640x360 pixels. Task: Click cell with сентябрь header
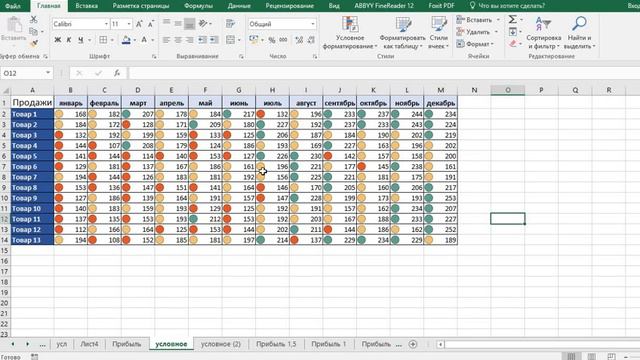[x=340, y=103]
